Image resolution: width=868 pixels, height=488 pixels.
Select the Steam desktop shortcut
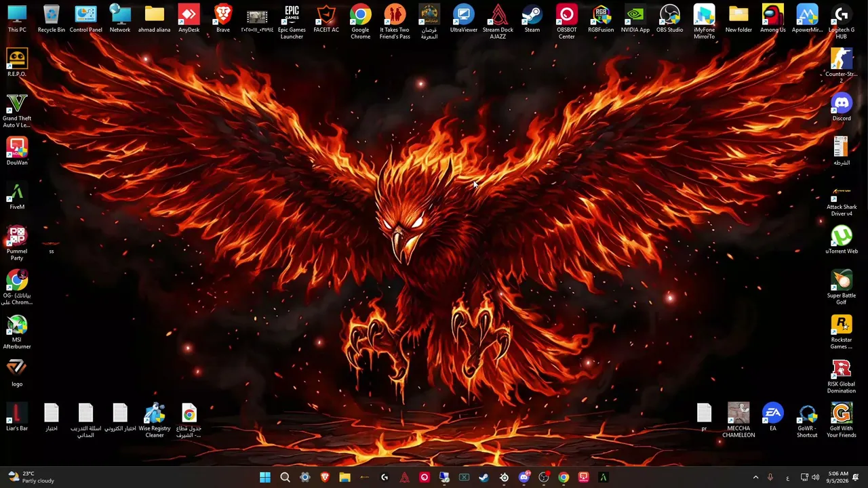point(532,19)
